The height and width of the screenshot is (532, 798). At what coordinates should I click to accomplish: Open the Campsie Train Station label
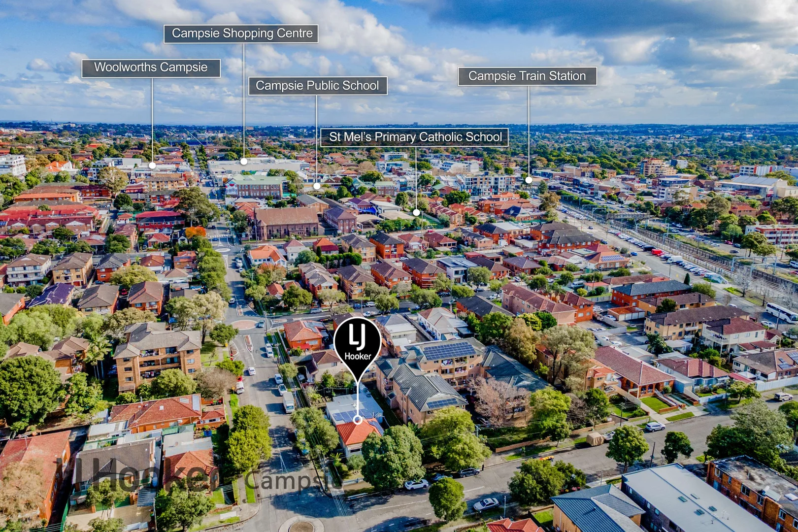(527, 76)
